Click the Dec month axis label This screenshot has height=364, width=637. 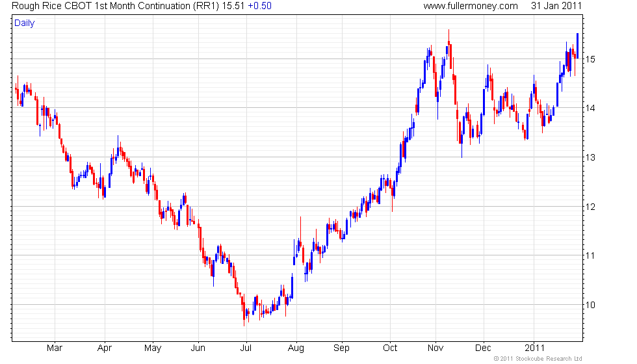pos(483,348)
